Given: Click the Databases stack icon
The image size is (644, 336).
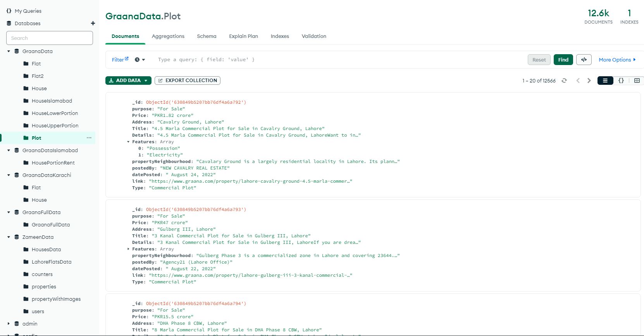Looking at the screenshot, I should click(x=9, y=23).
